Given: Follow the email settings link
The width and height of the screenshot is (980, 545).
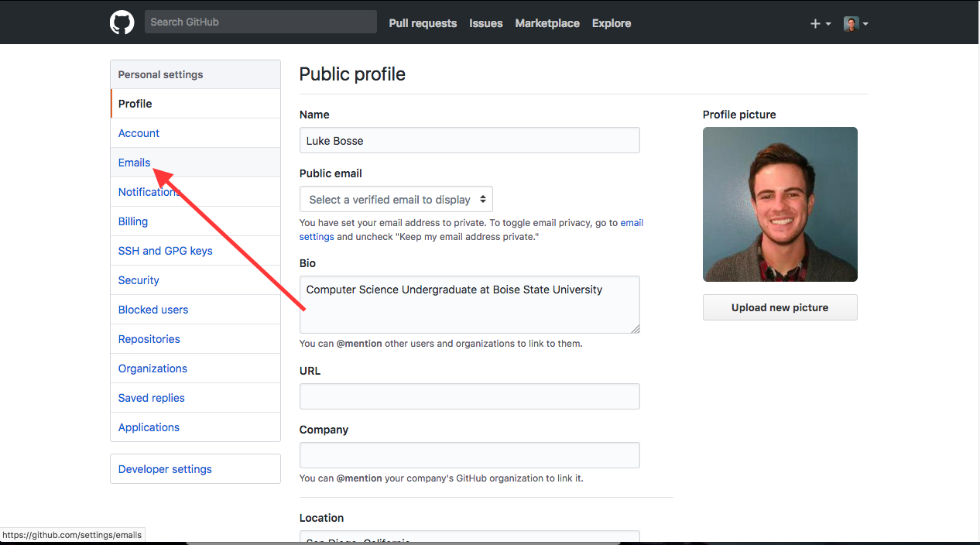Looking at the screenshot, I should click(x=632, y=223).
